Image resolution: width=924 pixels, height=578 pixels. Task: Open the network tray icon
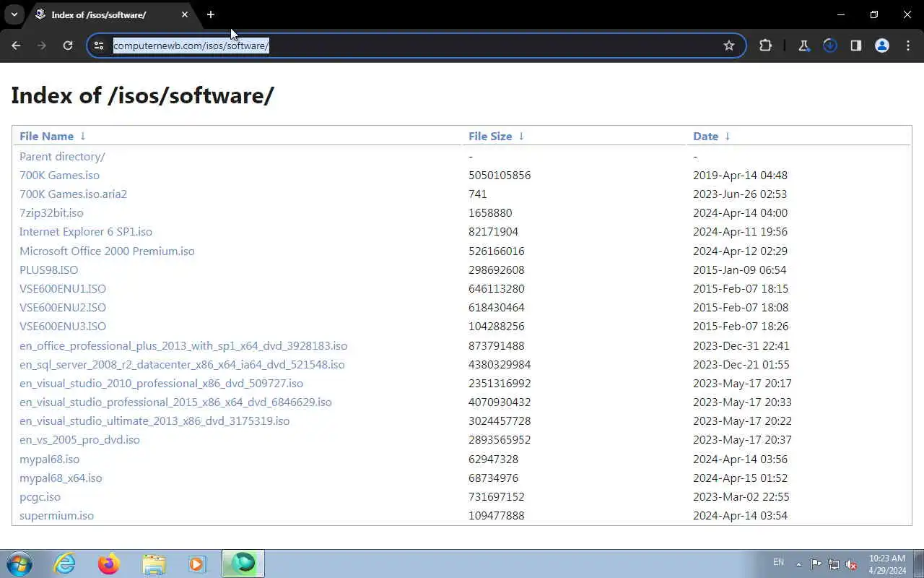click(x=834, y=564)
